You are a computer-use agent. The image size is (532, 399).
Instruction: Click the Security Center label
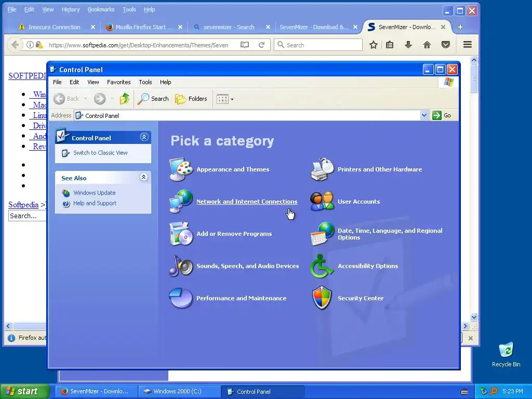click(x=361, y=298)
